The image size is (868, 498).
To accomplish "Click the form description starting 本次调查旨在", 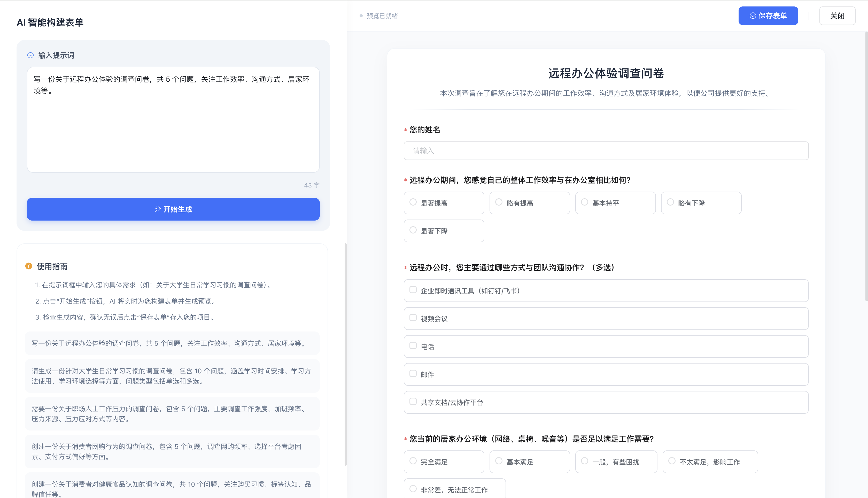I will click(x=606, y=93).
